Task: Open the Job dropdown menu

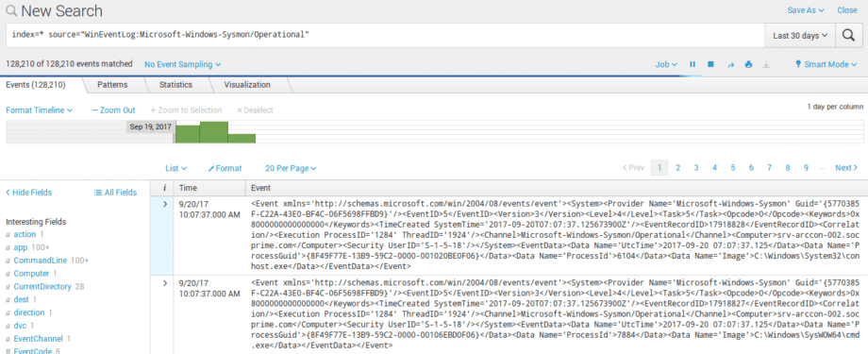Action: click(x=666, y=64)
